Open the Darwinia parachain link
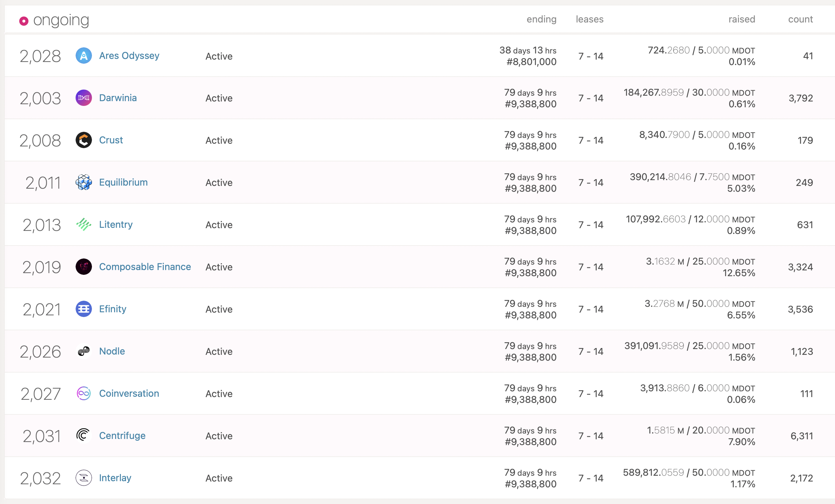Viewport: 835px width, 504px height. tap(118, 98)
